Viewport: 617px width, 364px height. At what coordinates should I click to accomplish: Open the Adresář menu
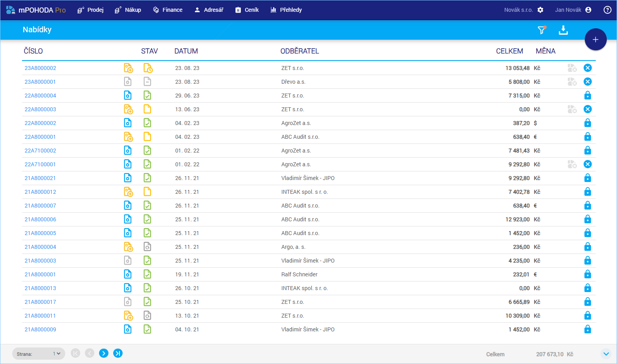pos(209,10)
